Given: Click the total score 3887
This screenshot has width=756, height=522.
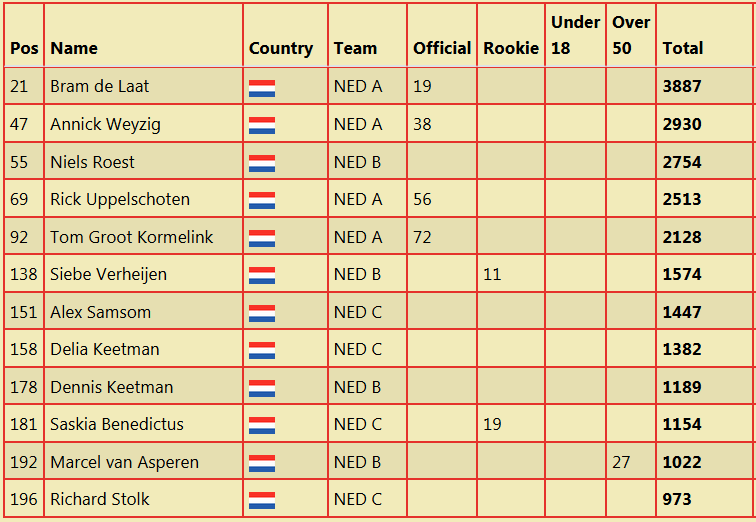Looking at the screenshot, I should coord(682,86).
